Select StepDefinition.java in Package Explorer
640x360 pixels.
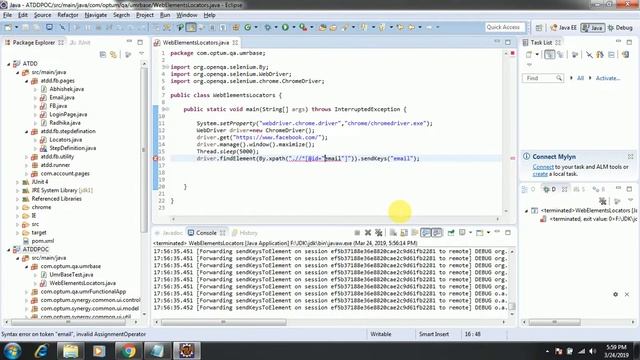pos(73,148)
